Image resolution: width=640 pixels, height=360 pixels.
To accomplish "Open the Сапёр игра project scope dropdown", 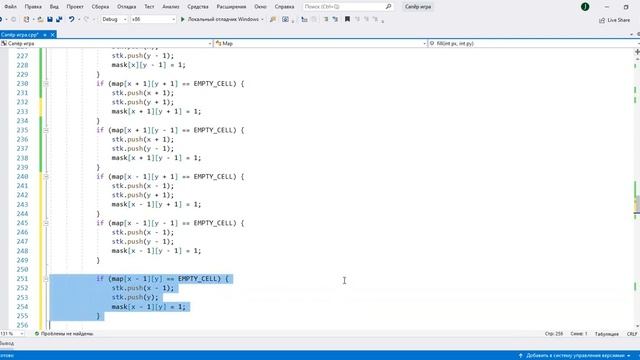I will [106, 43].
